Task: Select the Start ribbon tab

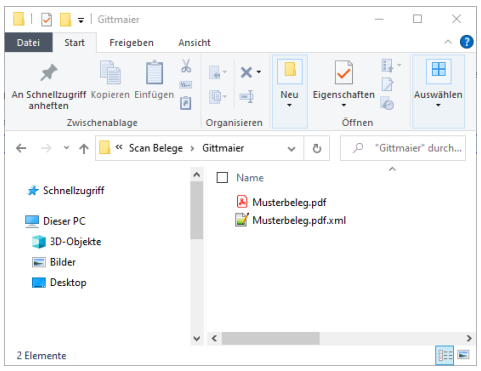Action: (x=74, y=43)
